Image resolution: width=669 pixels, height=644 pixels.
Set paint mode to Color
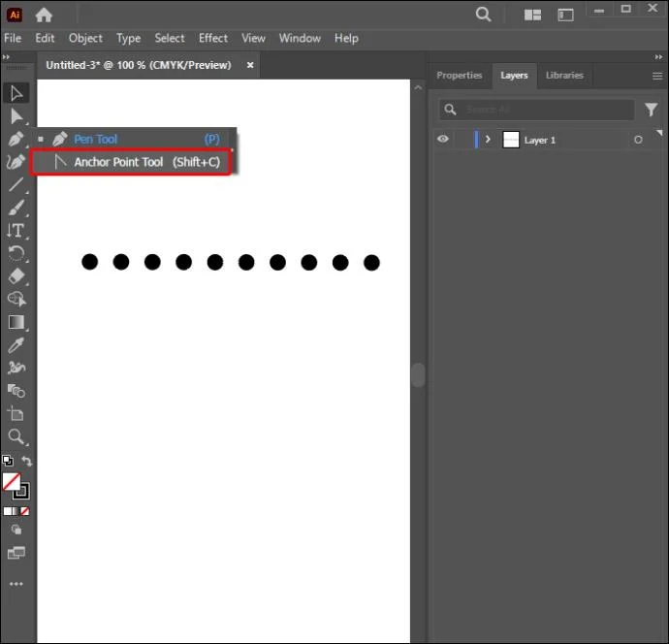7,511
